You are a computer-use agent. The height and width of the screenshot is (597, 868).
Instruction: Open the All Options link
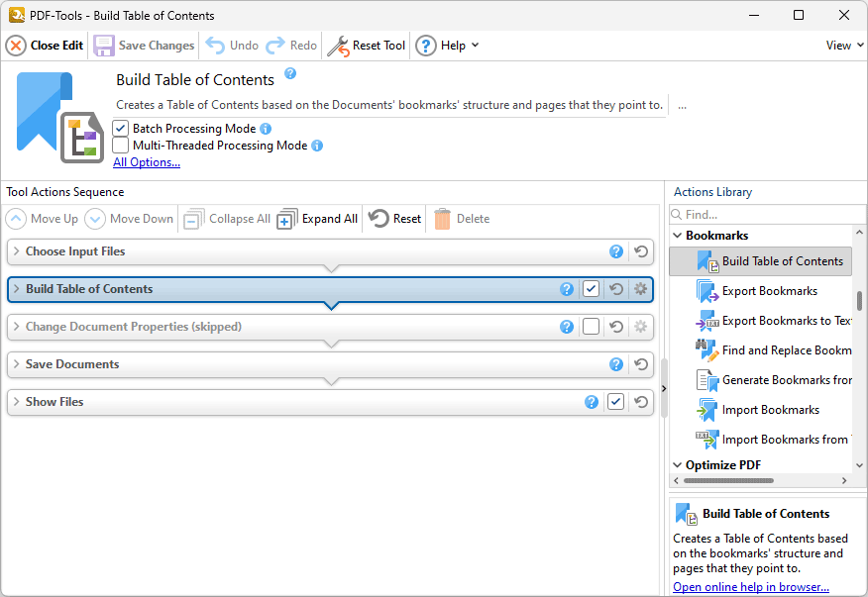[147, 162]
